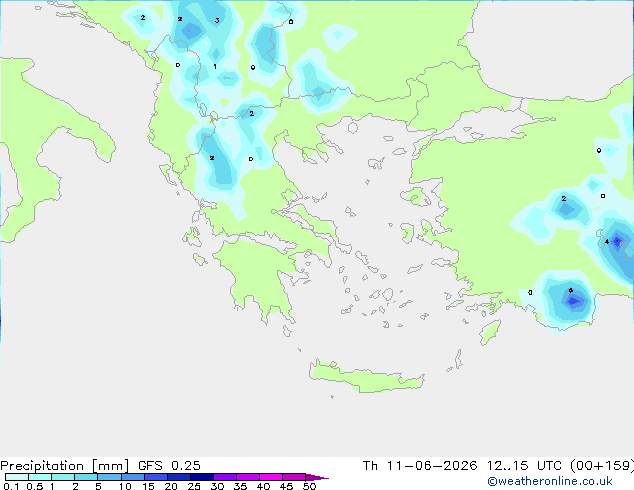The height and width of the screenshot is (490, 634).
Task: Pick the 30–35 mm purple legend swatch
Action: click(224, 477)
